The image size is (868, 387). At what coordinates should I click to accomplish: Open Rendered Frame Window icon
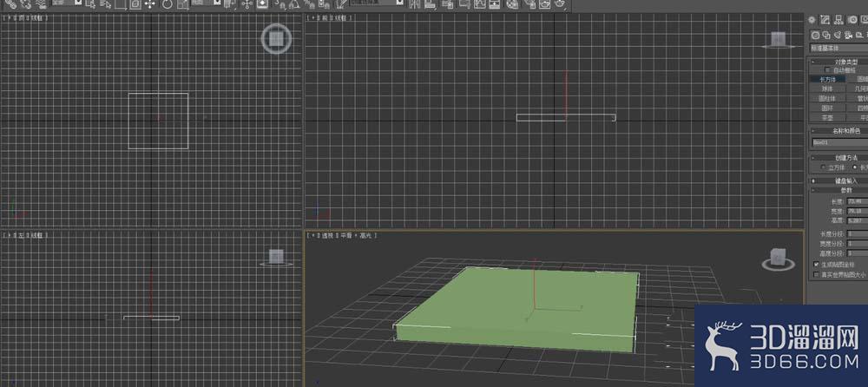click(x=545, y=5)
